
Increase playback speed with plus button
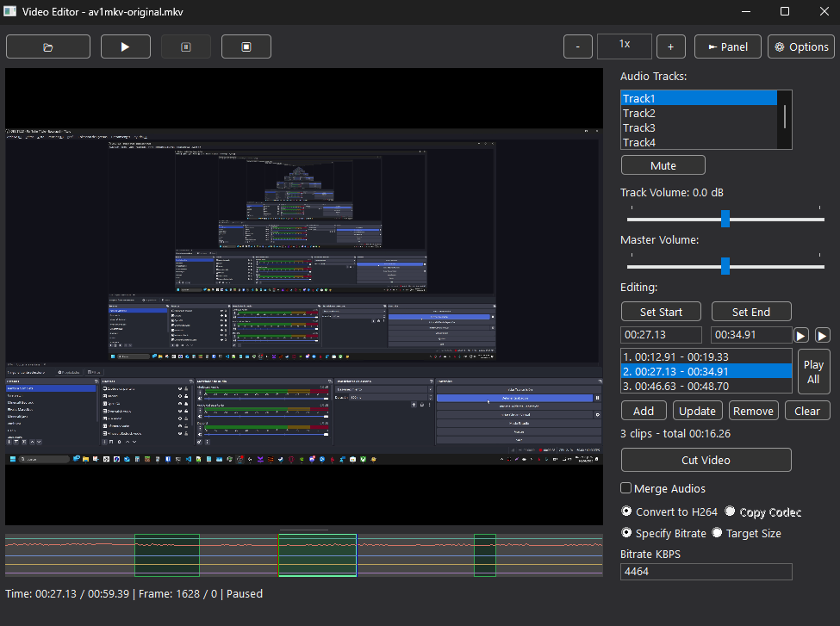click(670, 46)
